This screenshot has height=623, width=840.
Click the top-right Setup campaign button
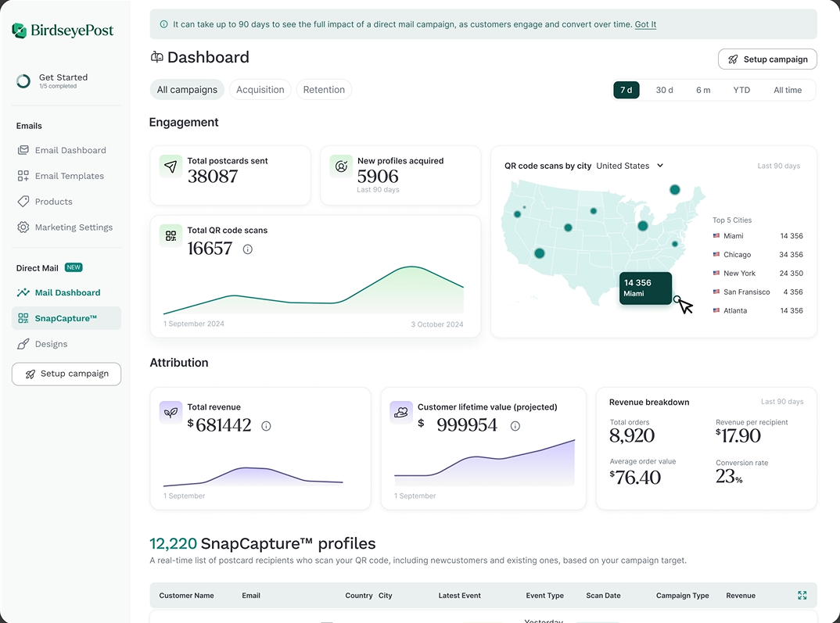pyautogui.click(x=767, y=59)
